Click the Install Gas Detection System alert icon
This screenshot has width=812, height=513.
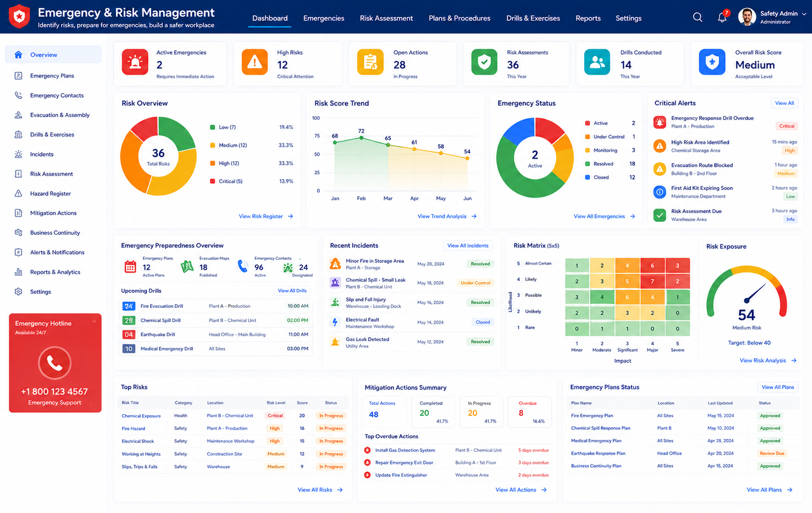(367, 450)
